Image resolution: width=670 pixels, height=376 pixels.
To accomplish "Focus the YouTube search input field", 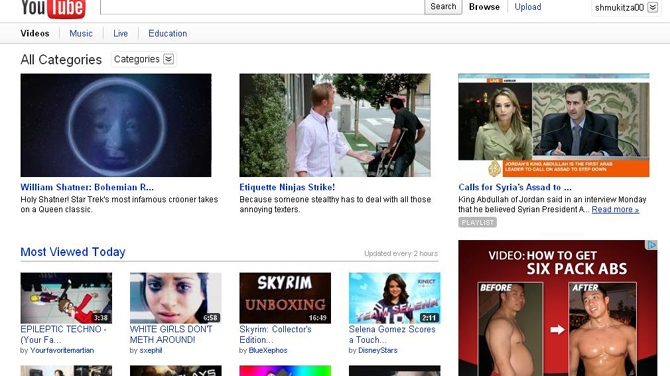I will (x=262, y=6).
